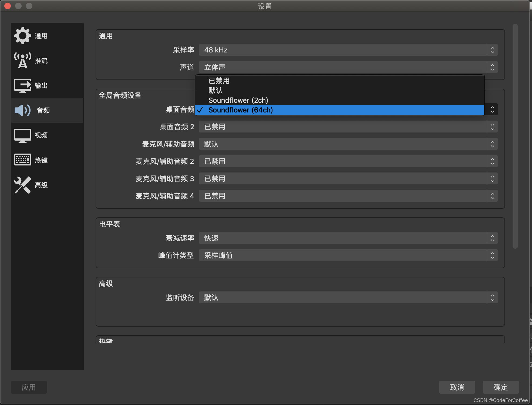Click the red close window button
This screenshot has height=405, width=532.
tap(8, 6)
